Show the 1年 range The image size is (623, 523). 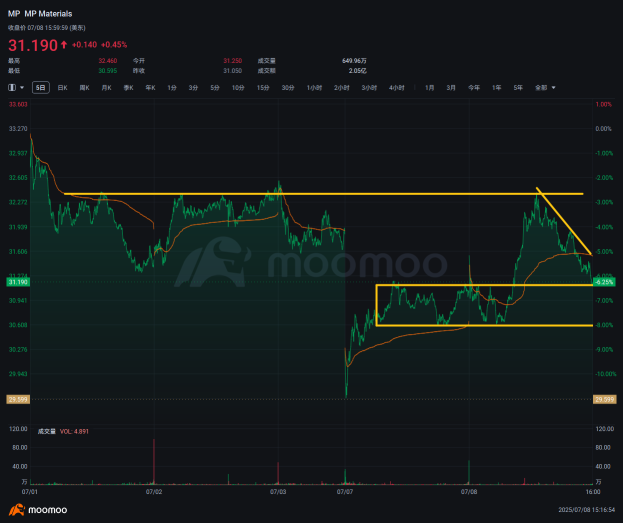[x=496, y=87]
